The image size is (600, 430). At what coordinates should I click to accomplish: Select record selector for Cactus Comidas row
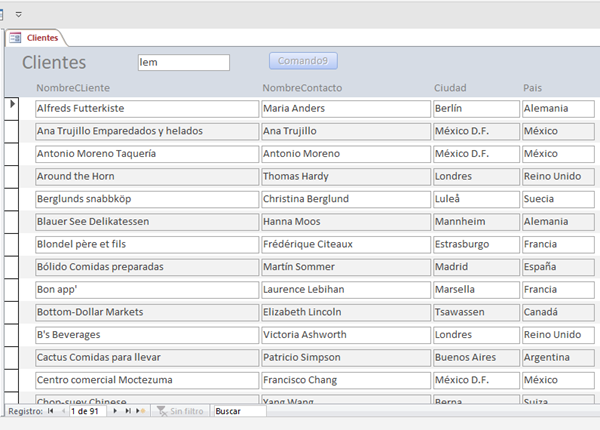[x=12, y=357]
